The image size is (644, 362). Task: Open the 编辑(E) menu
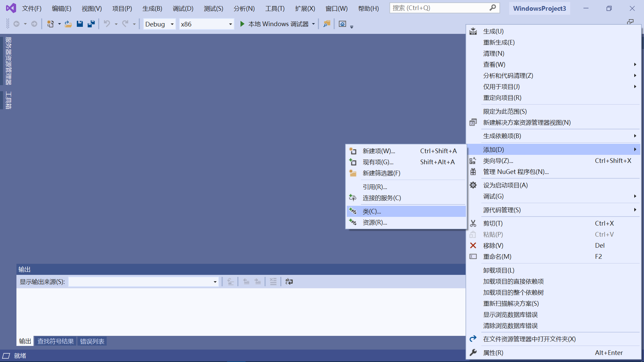click(62, 8)
